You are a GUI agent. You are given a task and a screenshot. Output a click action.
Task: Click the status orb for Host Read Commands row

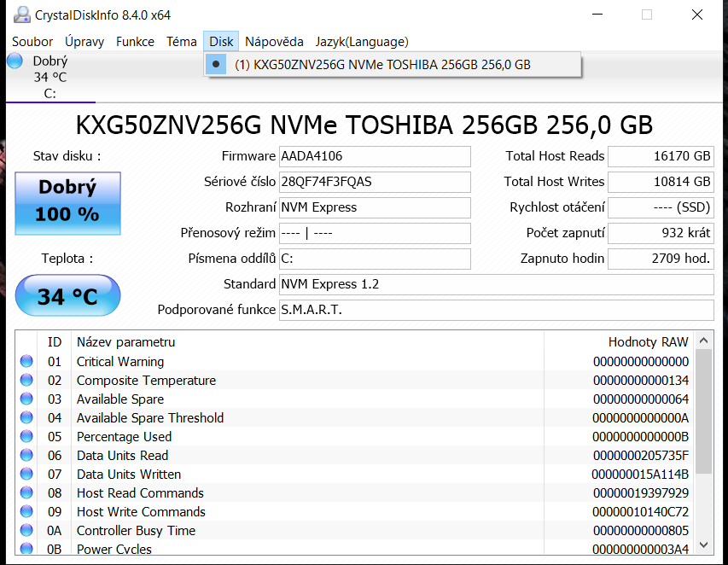[26, 492]
